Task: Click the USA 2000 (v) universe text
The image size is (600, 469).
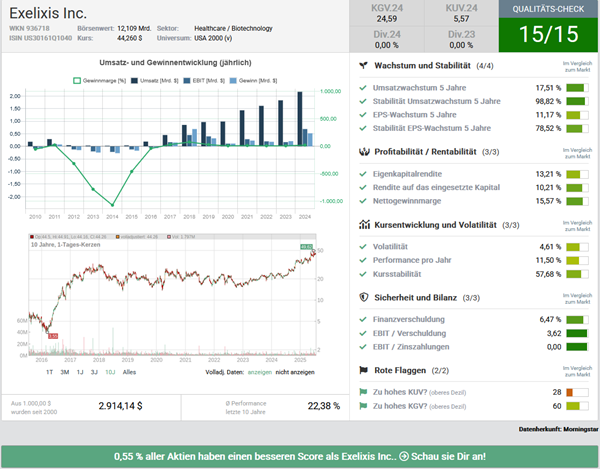Action: coord(213,38)
